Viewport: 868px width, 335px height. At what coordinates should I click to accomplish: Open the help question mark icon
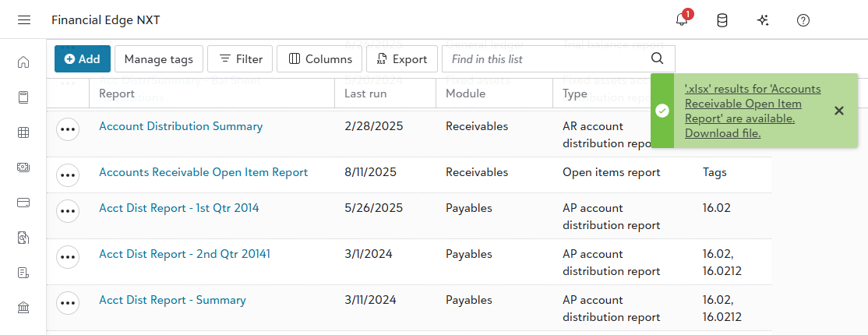click(803, 20)
